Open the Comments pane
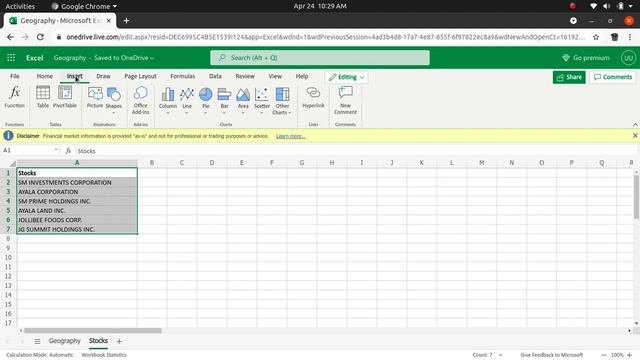640x360 pixels. [613, 77]
